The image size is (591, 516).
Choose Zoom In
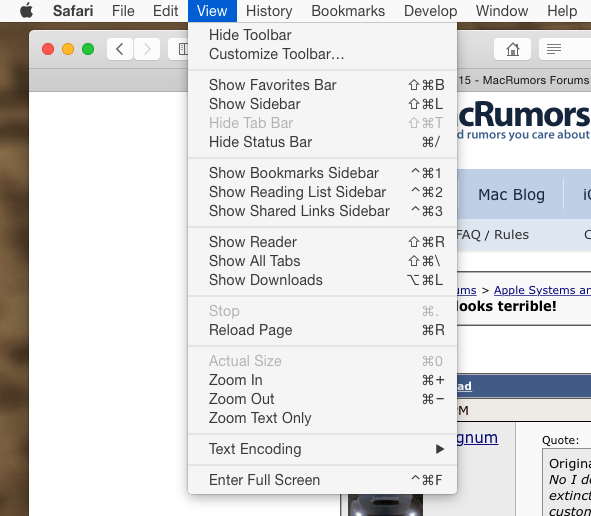coord(323,380)
